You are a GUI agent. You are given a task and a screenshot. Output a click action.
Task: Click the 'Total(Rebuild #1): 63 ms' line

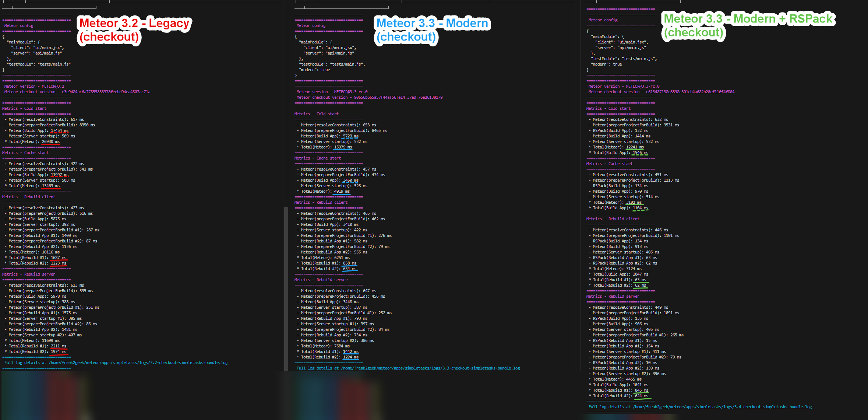tap(617, 280)
